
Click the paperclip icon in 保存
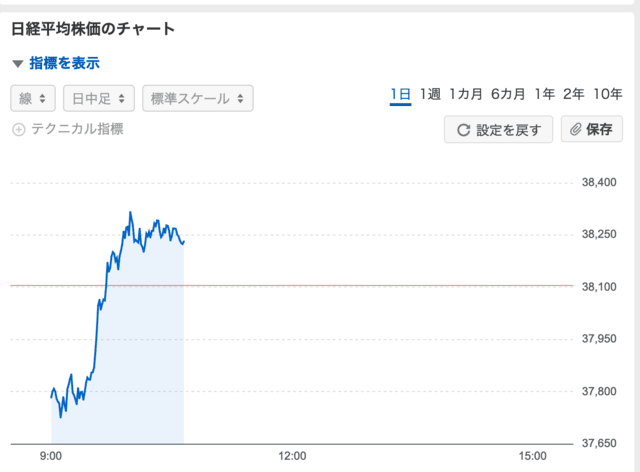click(x=576, y=130)
